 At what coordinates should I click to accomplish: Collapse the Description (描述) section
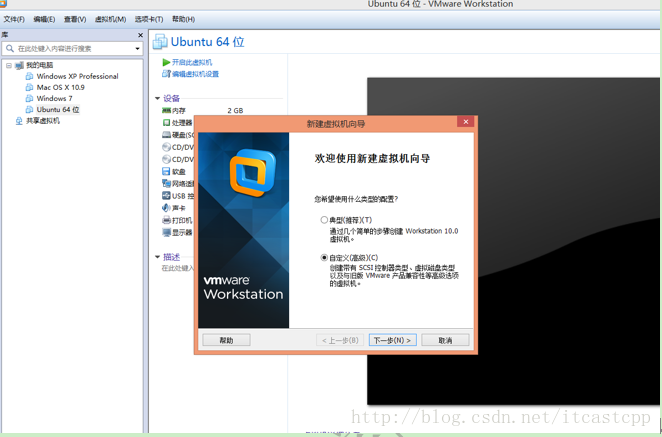pyautogui.click(x=157, y=257)
